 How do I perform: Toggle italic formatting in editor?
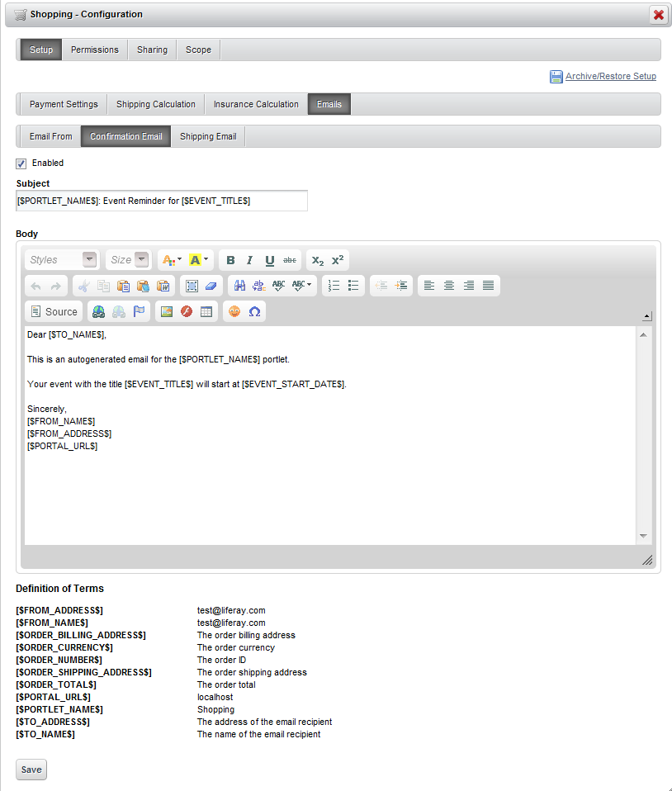click(x=249, y=260)
